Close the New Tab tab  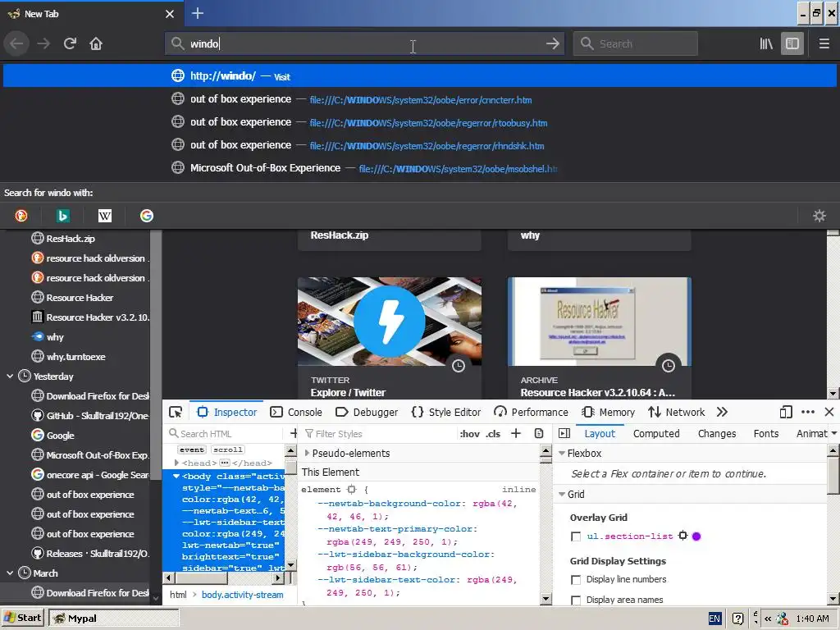pos(170,14)
